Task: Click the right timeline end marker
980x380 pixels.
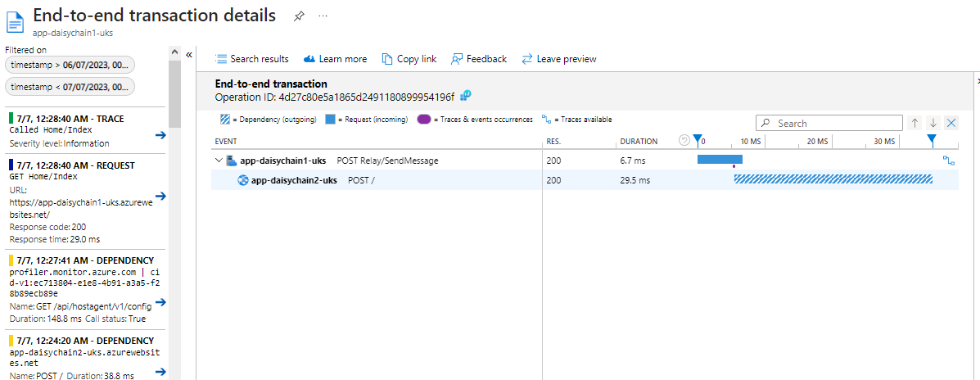Action: point(932,141)
